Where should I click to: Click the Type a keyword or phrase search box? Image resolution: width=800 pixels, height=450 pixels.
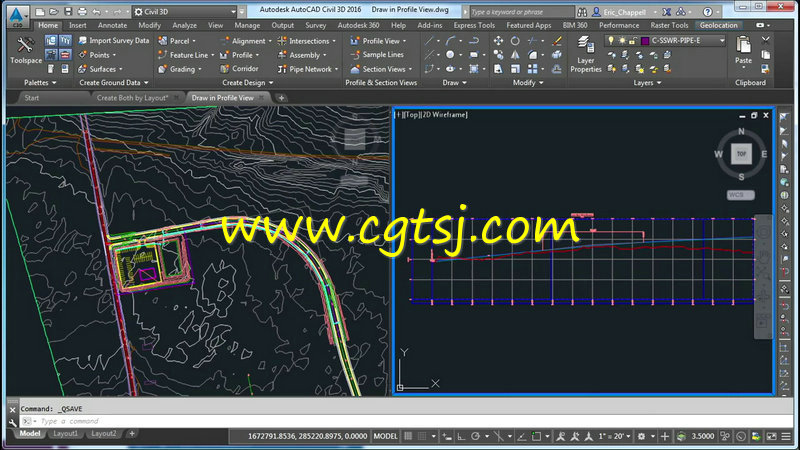tap(520, 11)
